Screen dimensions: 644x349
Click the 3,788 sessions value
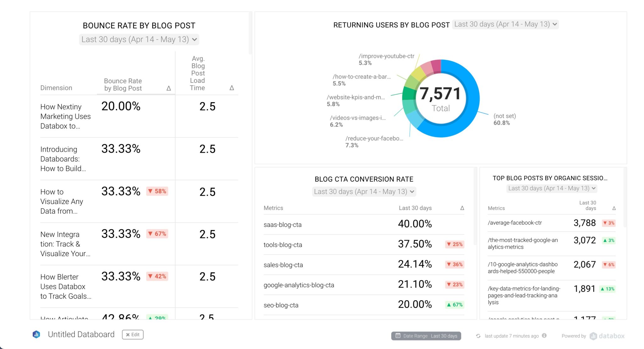[585, 223]
